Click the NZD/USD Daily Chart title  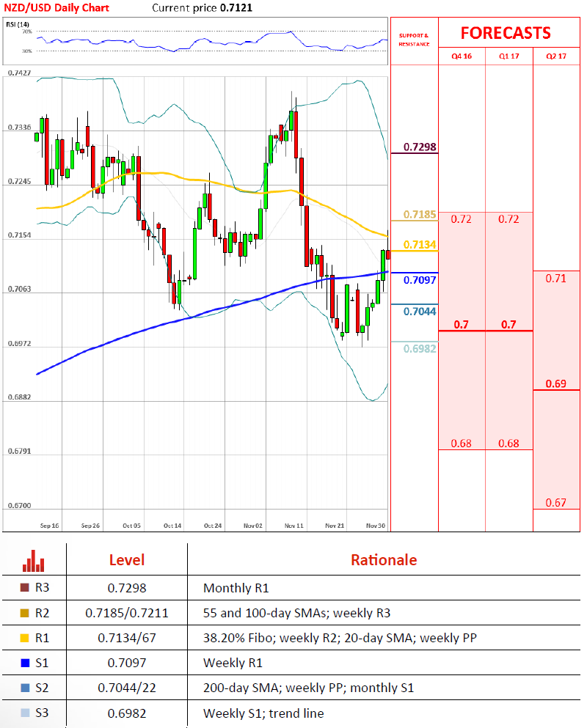56,8
